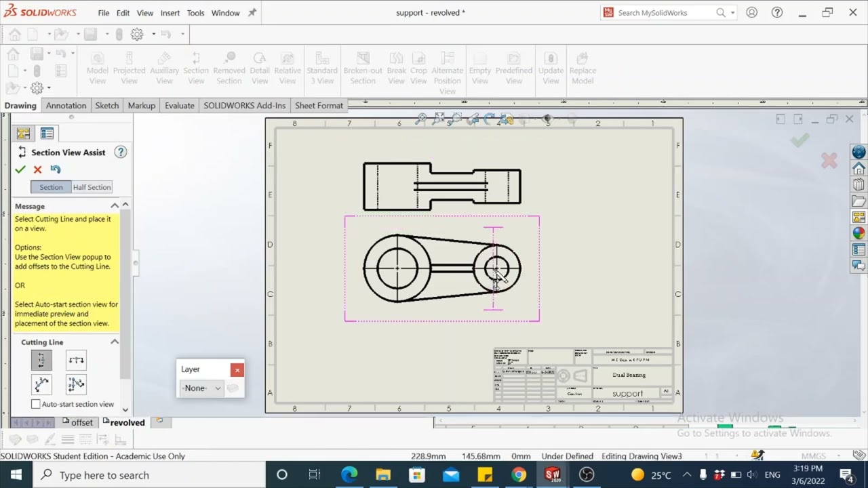The width and height of the screenshot is (868, 488).
Task: Enable Auto-start section view checkbox
Action: click(x=36, y=404)
